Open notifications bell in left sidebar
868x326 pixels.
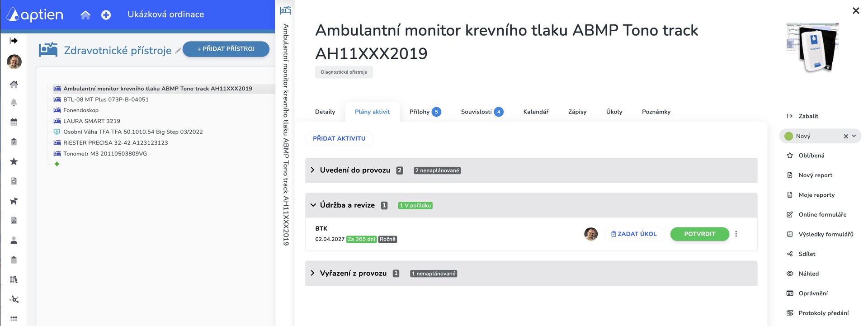pos(14,103)
